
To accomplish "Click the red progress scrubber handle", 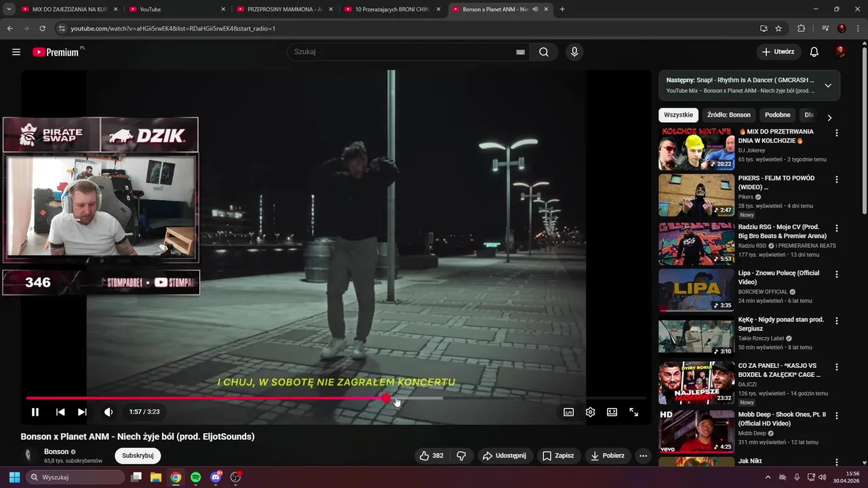I will (386, 399).
